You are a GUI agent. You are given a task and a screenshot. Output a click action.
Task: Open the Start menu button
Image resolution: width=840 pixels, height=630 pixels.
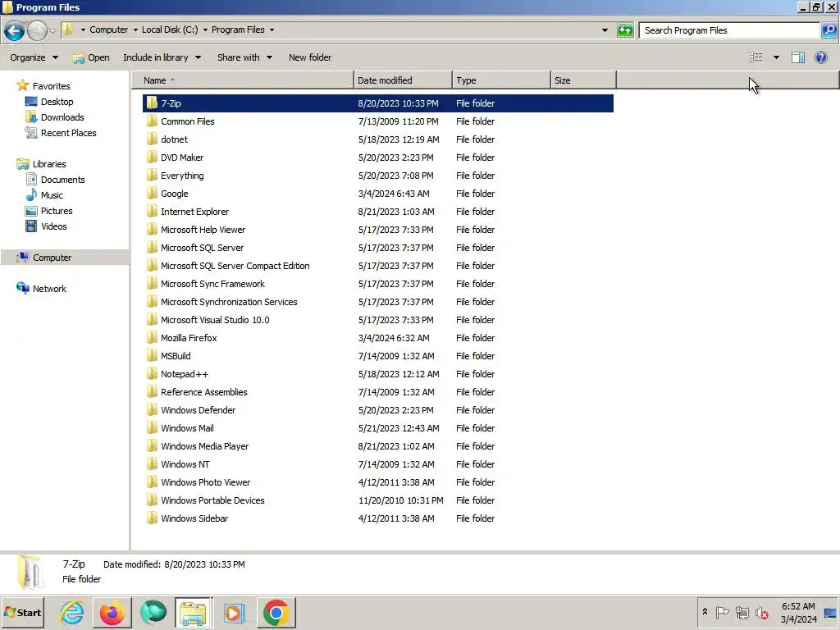22,612
